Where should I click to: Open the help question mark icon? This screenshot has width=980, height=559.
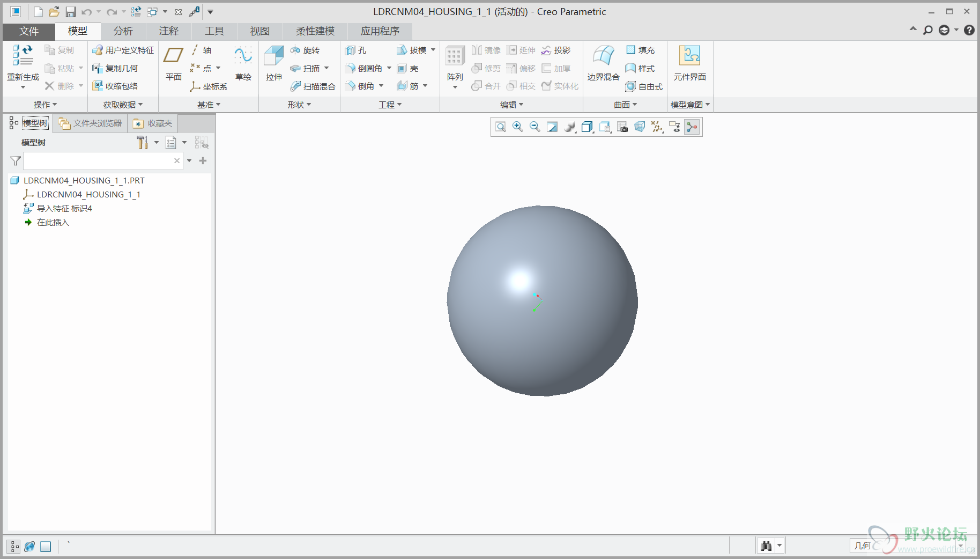[x=969, y=31]
